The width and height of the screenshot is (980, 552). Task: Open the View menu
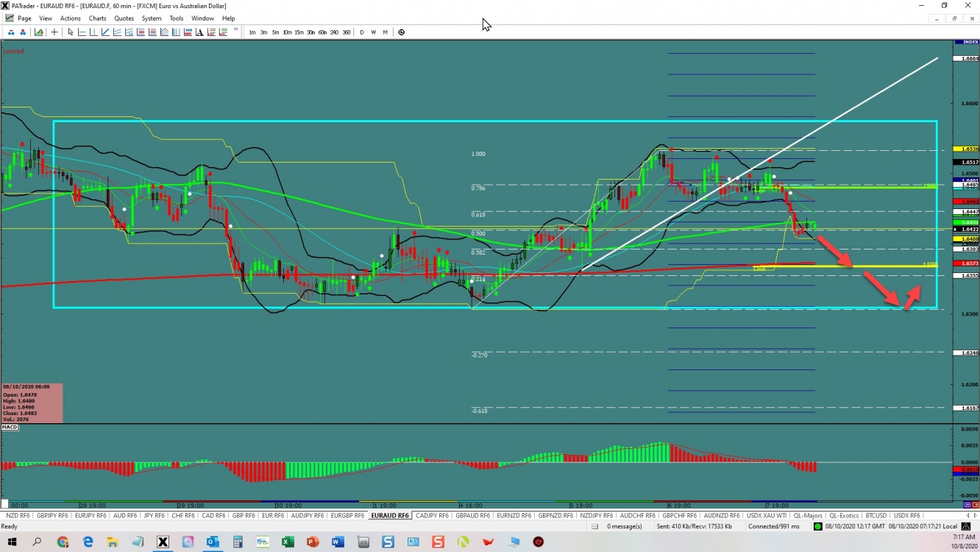(46, 18)
